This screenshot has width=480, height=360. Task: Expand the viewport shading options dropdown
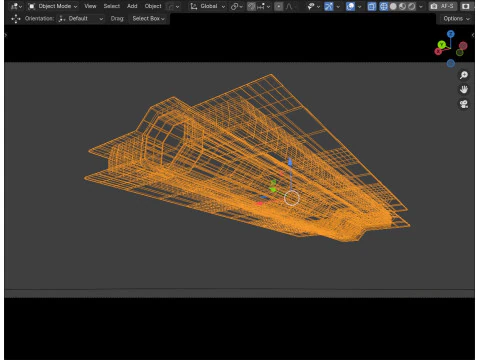(421, 6)
